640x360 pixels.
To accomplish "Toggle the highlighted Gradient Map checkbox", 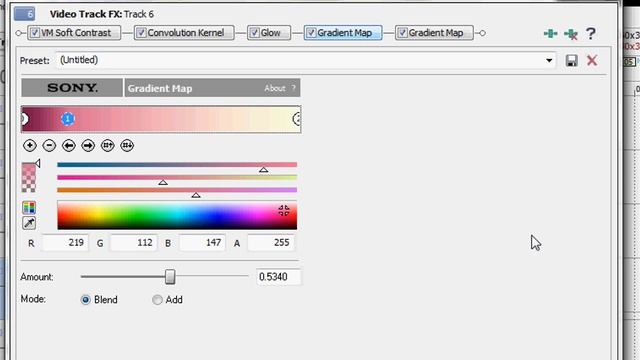I will click(x=311, y=33).
